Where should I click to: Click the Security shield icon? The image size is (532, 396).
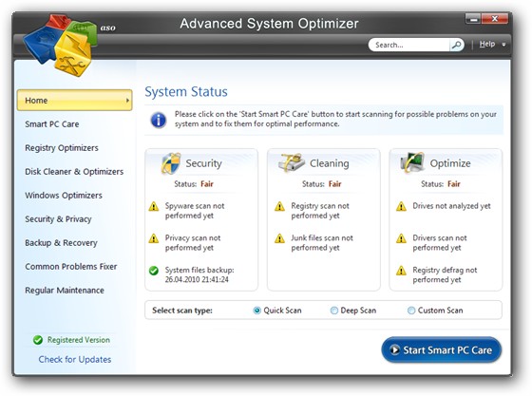point(171,163)
